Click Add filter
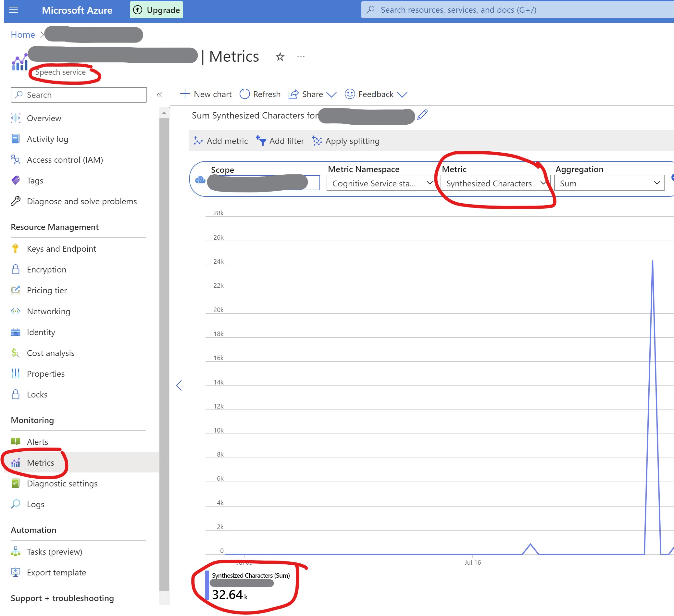Screen dimensions: 674x616 280,141
